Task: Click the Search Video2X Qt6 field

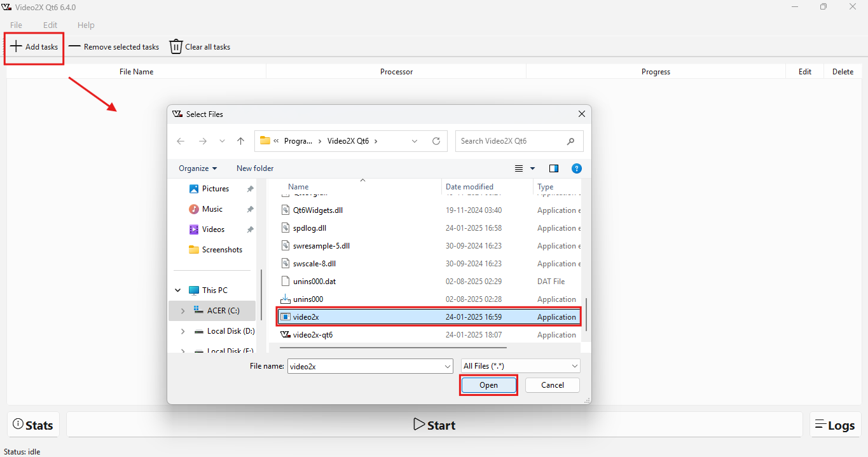Action: [519, 141]
